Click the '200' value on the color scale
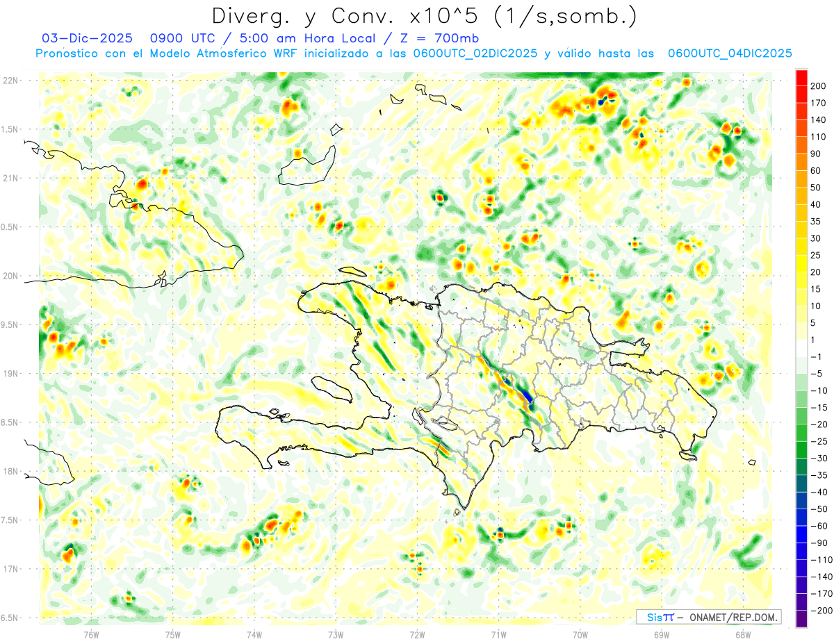The height and width of the screenshot is (644, 834). [x=819, y=86]
